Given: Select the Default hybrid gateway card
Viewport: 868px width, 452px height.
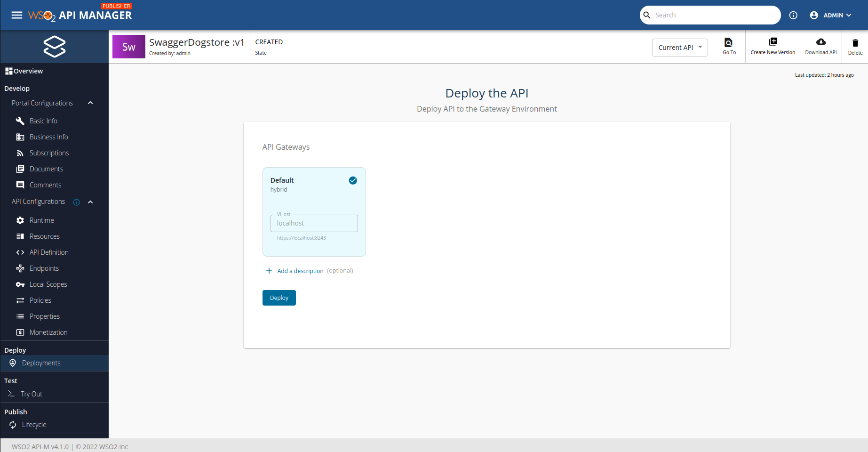Looking at the screenshot, I should click(x=314, y=212).
